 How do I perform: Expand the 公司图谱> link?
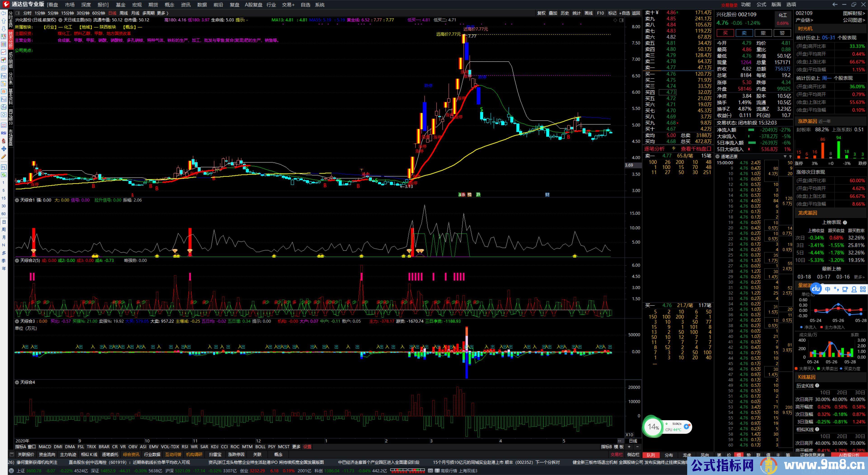(x=854, y=20)
